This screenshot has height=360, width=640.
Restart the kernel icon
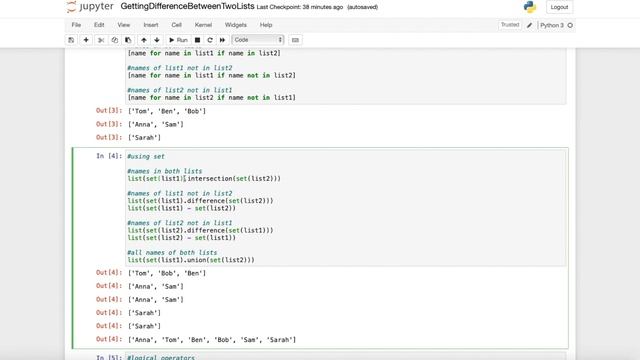[x=210, y=40]
